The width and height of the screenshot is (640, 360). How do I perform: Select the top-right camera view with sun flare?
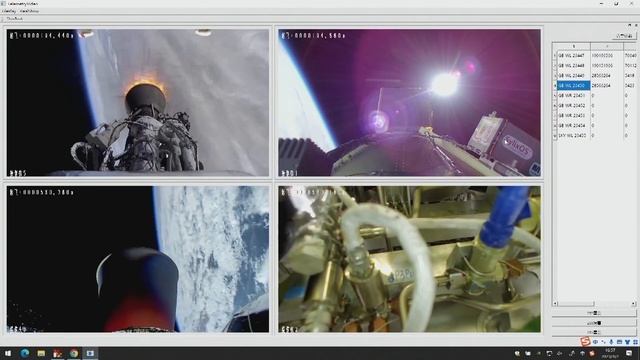(x=409, y=102)
